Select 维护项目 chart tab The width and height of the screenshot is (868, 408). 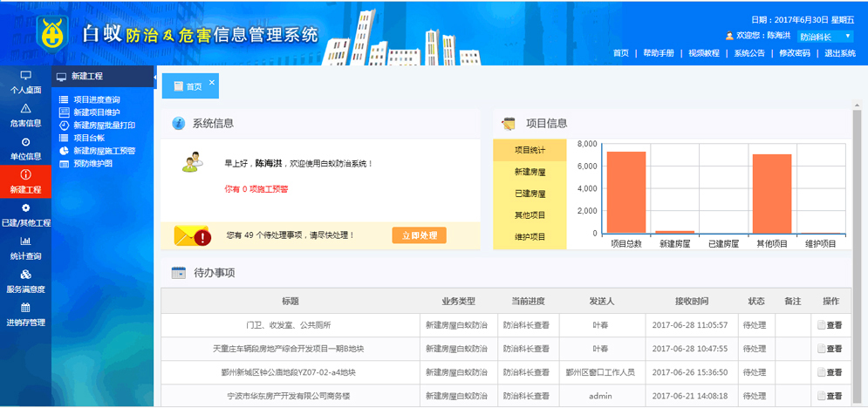pyautogui.click(x=530, y=237)
